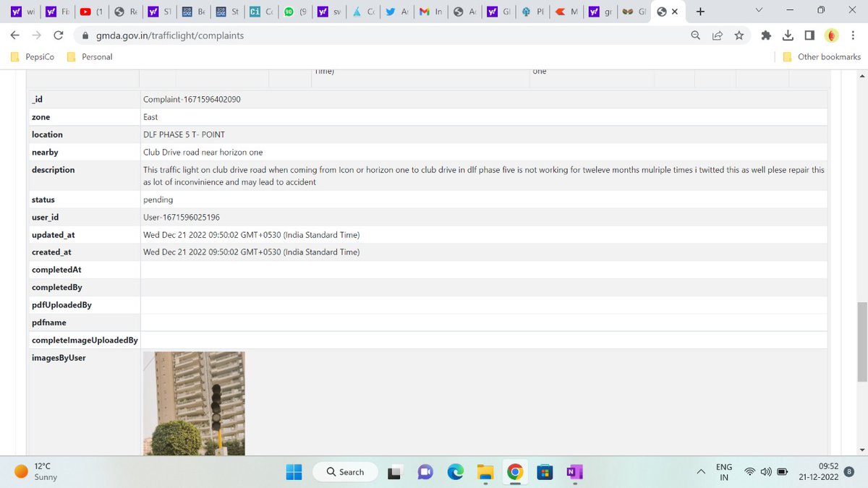This screenshot has height=488, width=868.
Task: Open the clock showing 09:52 21-12-2022
Action: tap(818, 472)
